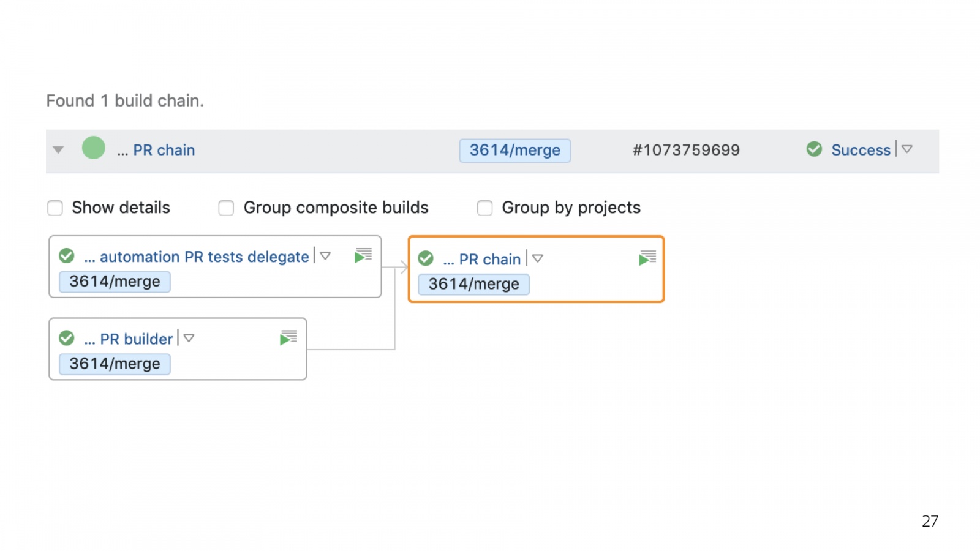Viewport: 980px width, 551px height.
Task: Expand the PR builder dropdown arrow
Action: [x=189, y=338]
